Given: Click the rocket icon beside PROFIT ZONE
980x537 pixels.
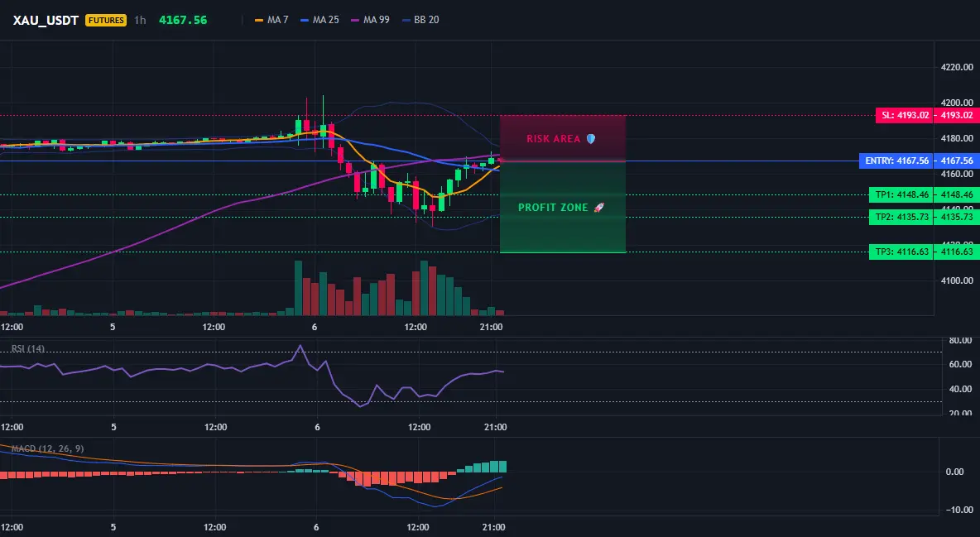Looking at the screenshot, I should pos(598,208).
